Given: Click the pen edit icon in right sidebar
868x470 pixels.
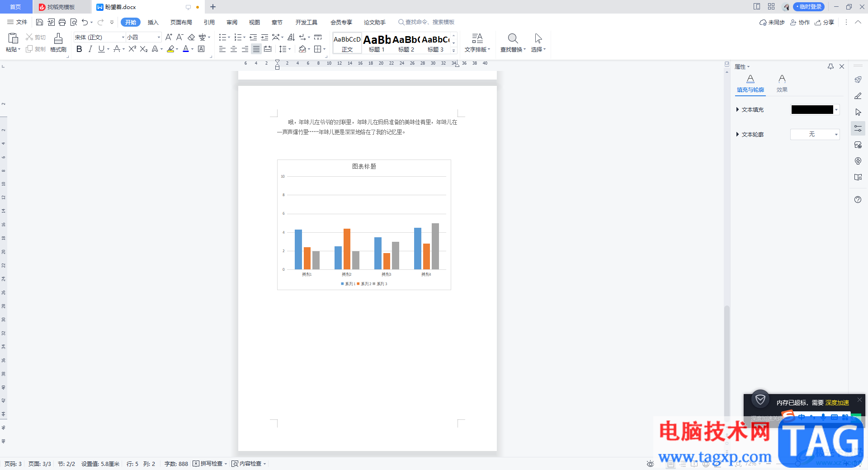Looking at the screenshot, I should (858, 96).
